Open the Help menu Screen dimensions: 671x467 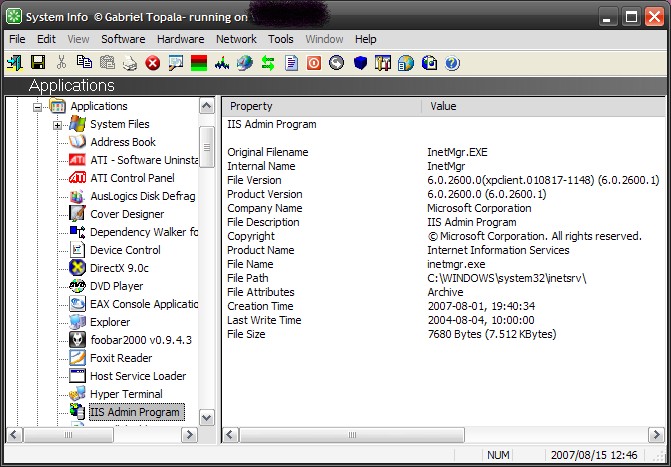[x=365, y=39]
